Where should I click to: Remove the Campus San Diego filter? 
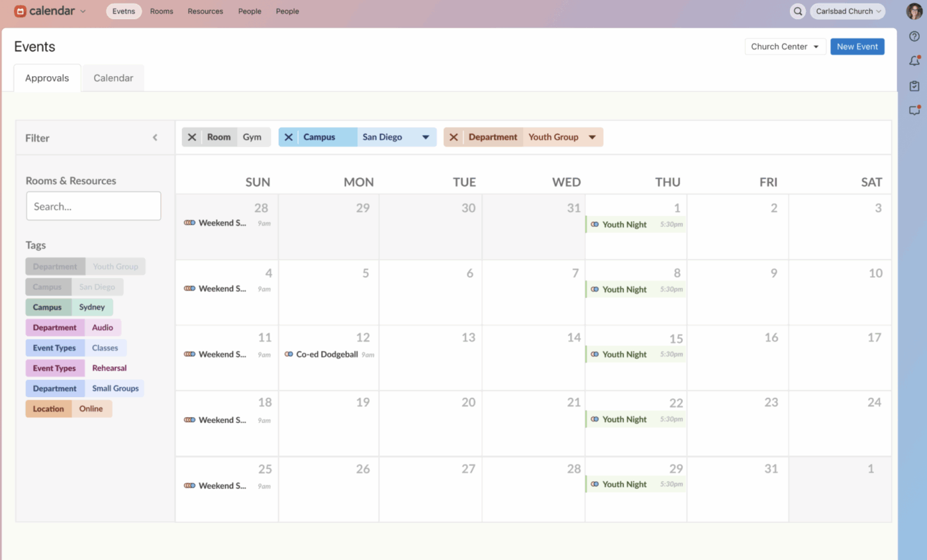click(x=289, y=137)
